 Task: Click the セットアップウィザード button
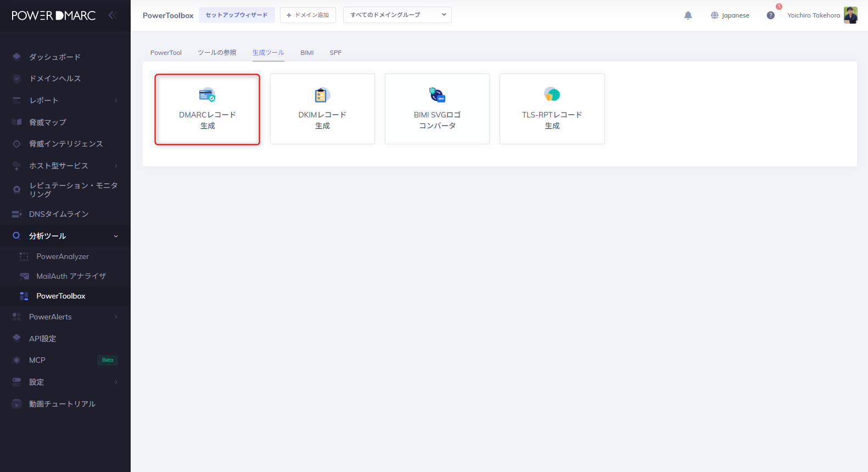point(237,15)
